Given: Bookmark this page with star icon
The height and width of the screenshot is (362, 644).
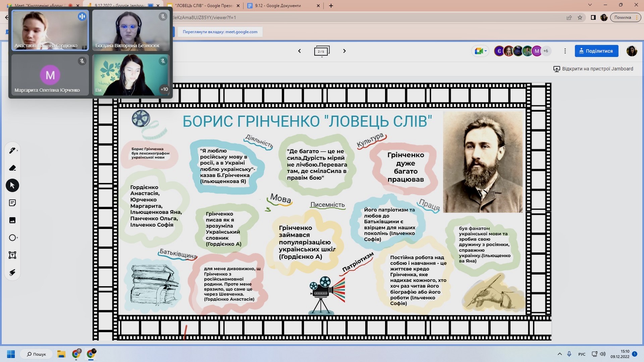Looking at the screenshot, I should tap(580, 17).
